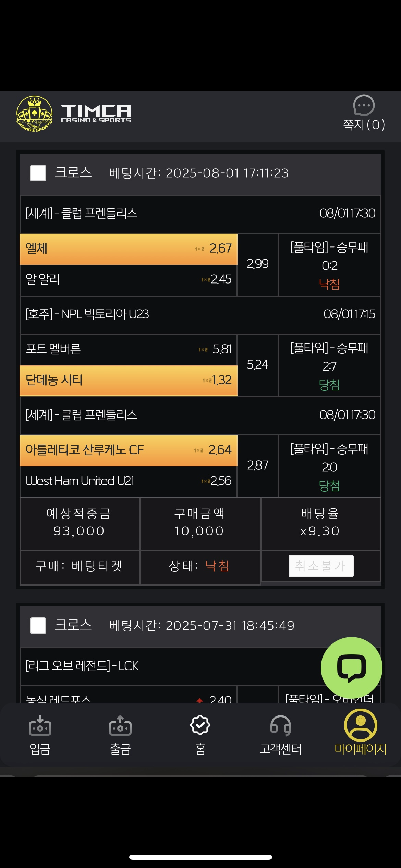Select the 알 알리 2.45 option

click(x=129, y=280)
